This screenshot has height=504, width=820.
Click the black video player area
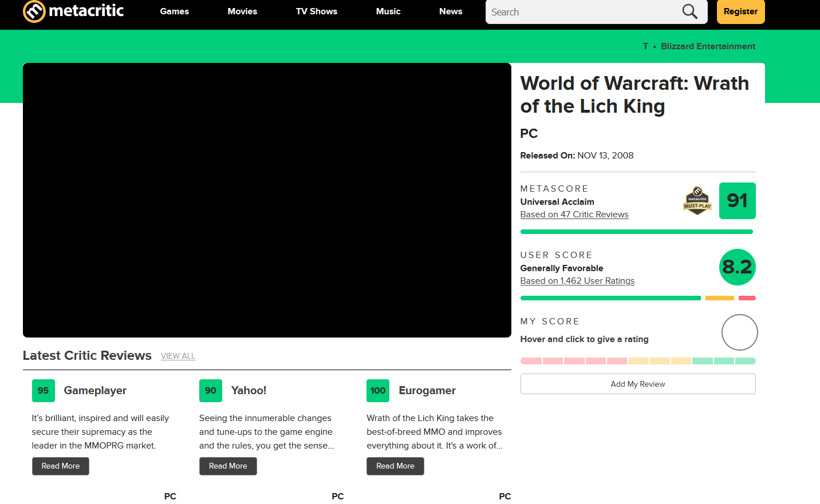click(x=267, y=200)
